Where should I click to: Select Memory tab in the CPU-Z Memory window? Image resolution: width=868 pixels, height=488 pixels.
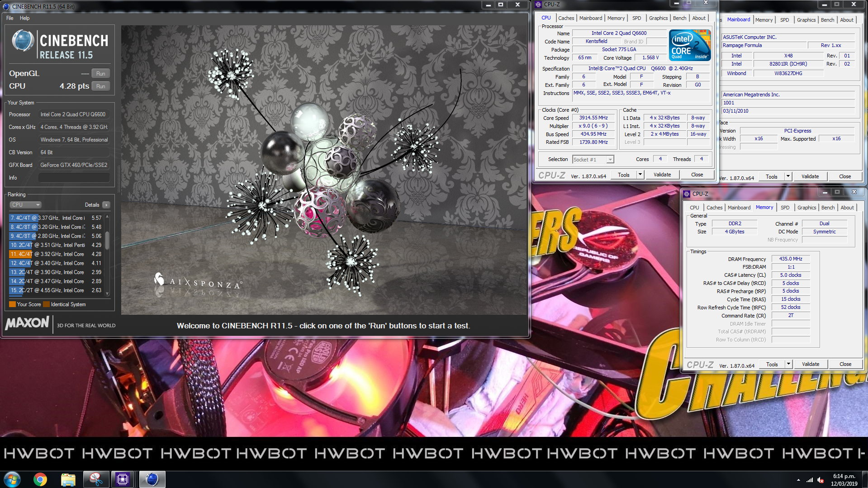764,207
